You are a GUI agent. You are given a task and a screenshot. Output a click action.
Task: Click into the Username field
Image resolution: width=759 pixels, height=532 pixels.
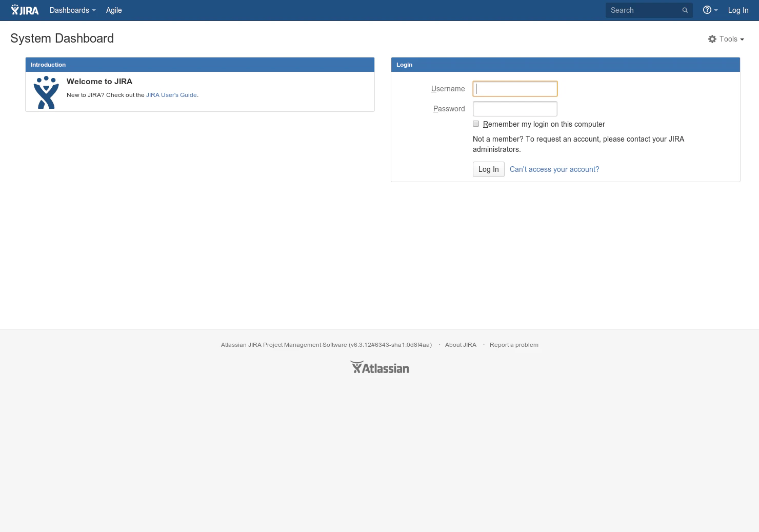pyautogui.click(x=515, y=89)
